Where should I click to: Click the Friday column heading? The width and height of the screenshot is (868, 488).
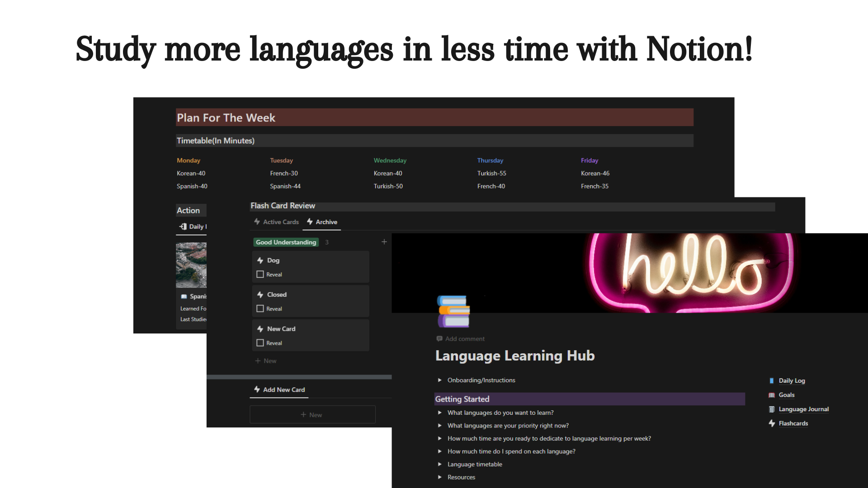pyautogui.click(x=590, y=160)
